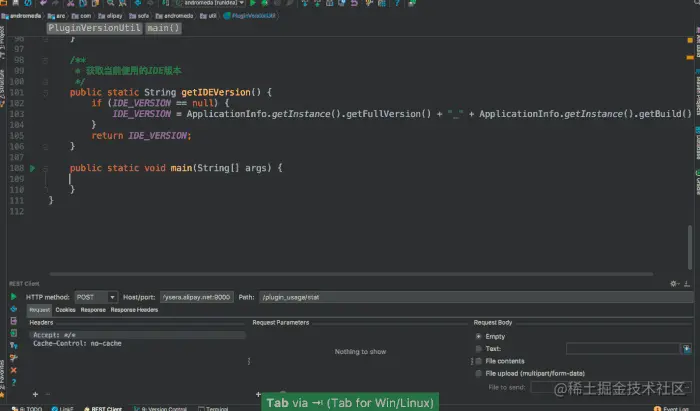Select the Empty request body option
This screenshot has width=700, height=411.
[x=479, y=336]
